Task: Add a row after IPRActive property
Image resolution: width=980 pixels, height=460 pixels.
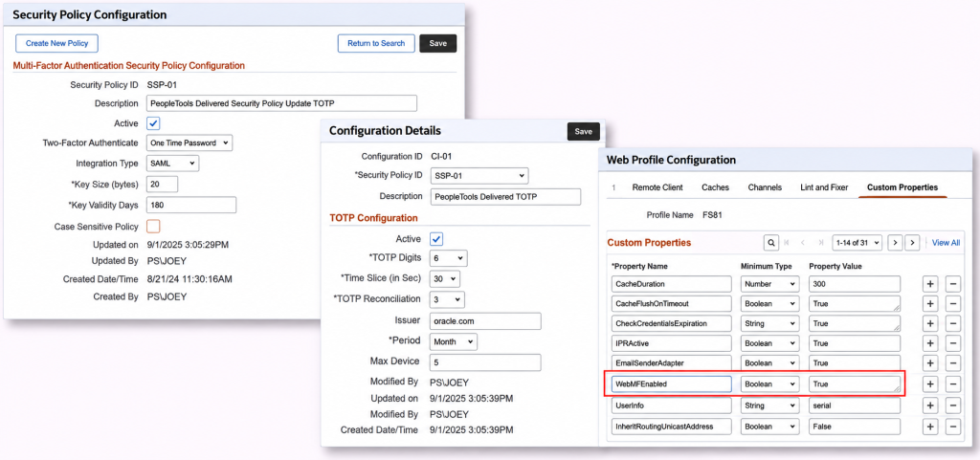Action: (x=930, y=344)
